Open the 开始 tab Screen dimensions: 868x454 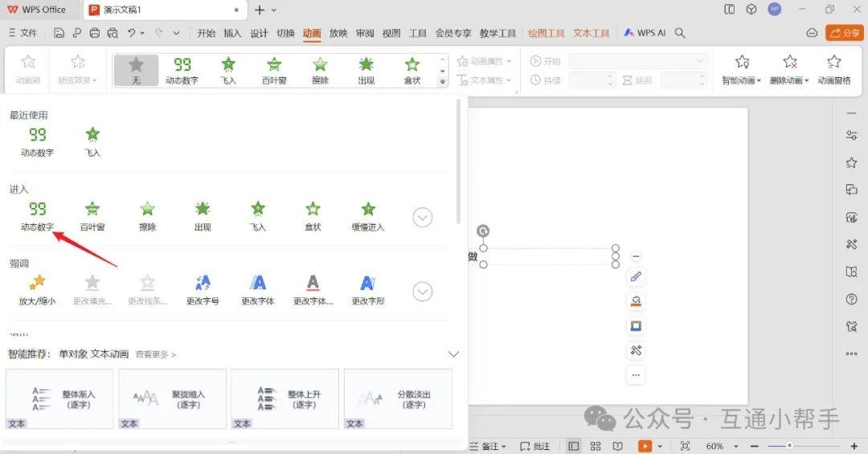coord(207,33)
